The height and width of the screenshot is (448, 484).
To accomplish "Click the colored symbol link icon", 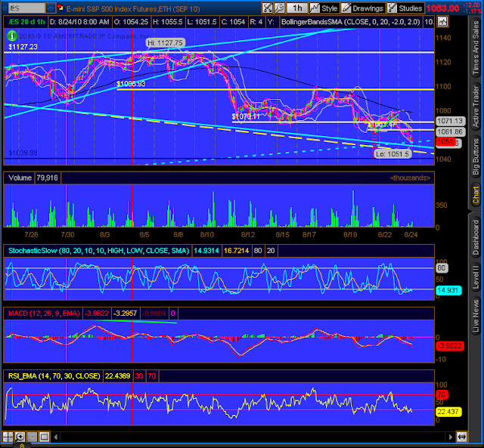I will [60, 8].
